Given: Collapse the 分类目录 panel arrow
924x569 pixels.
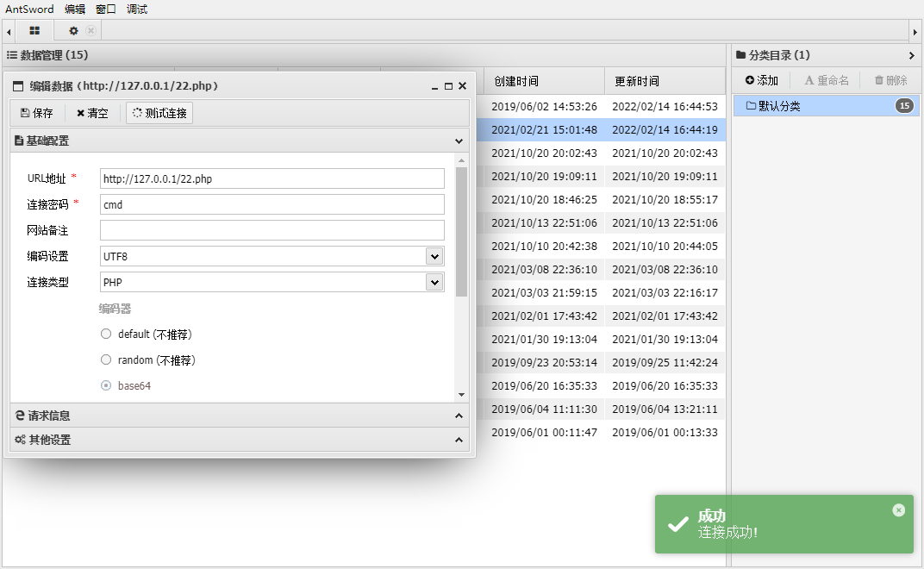Looking at the screenshot, I should (912, 55).
